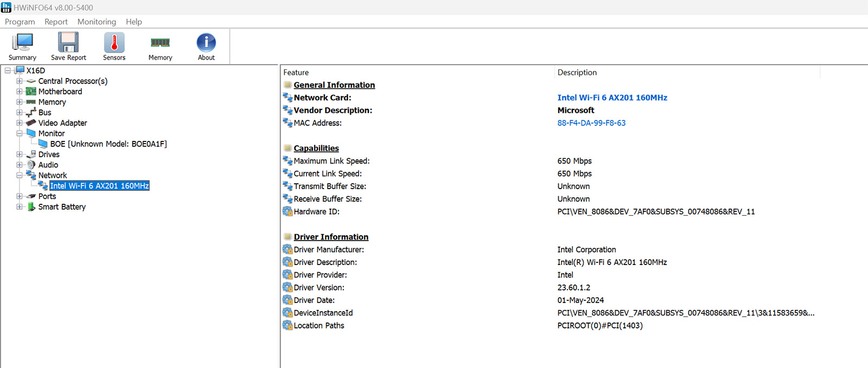
Task: Click the Capabilities section icon
Action: 288,149
